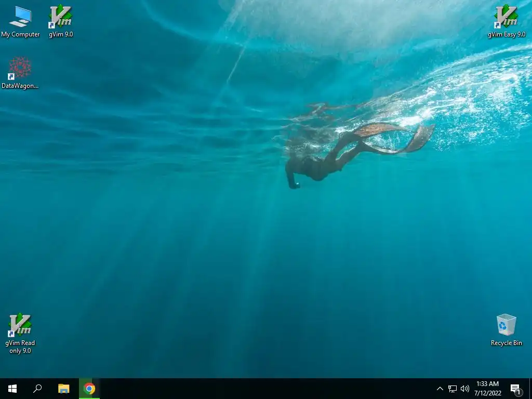Click the Show desktop sliver at taskbar end
Viewport: 532px width, 399px height.
pos(530,389)
